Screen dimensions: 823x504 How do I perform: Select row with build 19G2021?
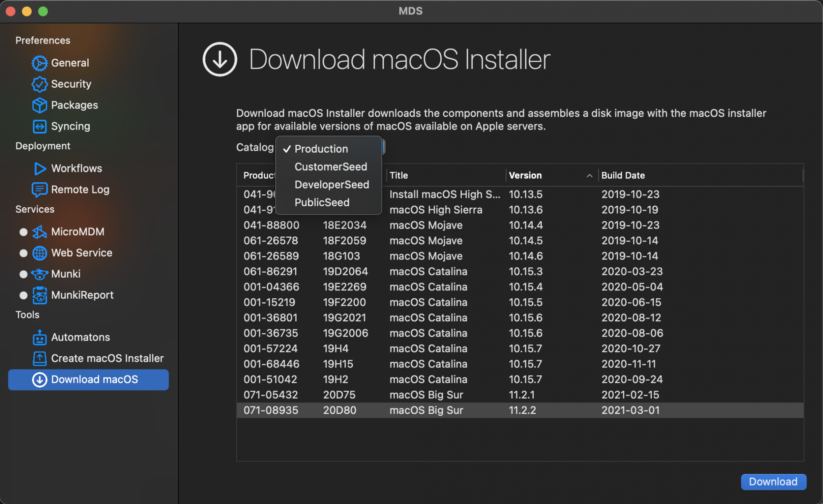click(520, 318)
